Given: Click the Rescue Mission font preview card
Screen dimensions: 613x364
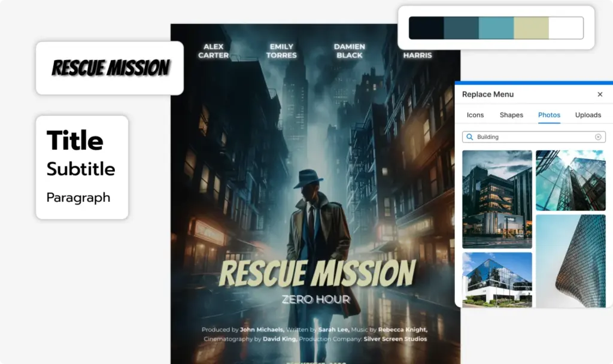Looking at the screenshot, I should [110, 68].
